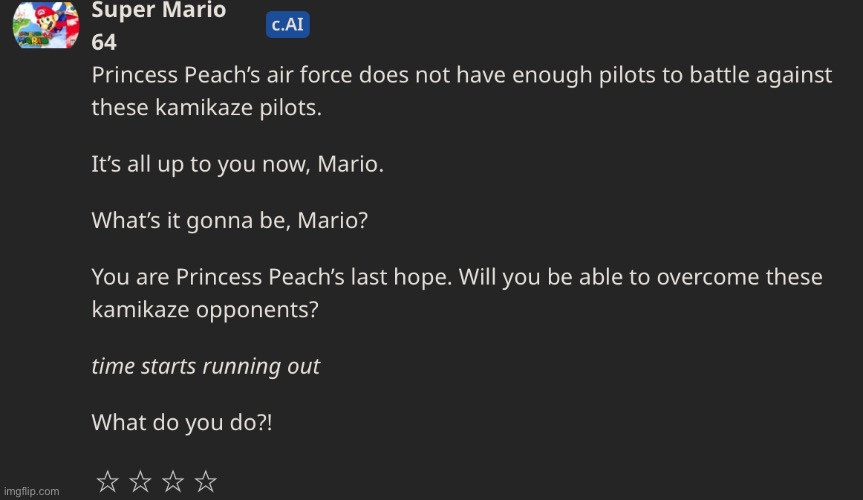The image size is (863, 500).
Task: Click the italic "time starts running out" text
Action: [x=205, y=366]
